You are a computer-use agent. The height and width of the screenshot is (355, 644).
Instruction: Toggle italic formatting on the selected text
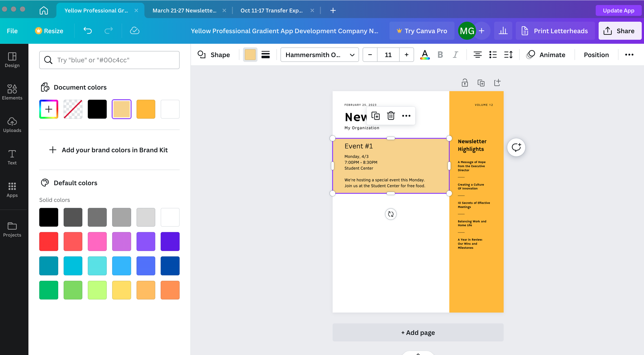tap(455, 55)
